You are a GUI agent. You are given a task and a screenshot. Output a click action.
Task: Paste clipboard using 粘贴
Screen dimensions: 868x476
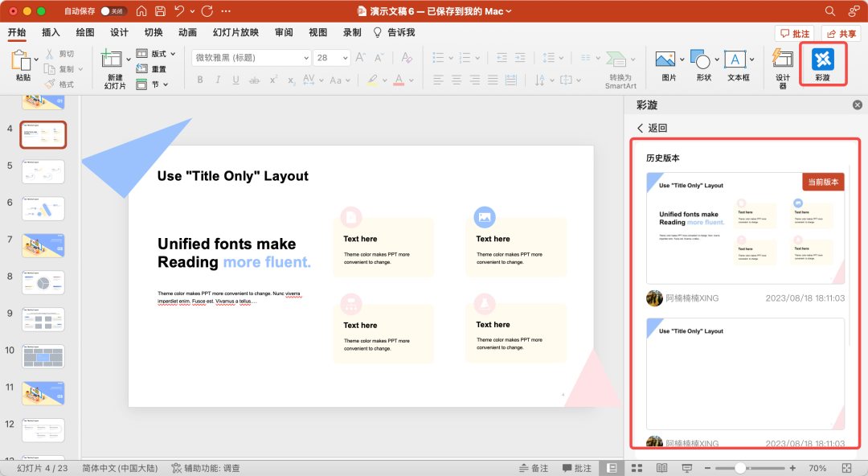[23, 66]
